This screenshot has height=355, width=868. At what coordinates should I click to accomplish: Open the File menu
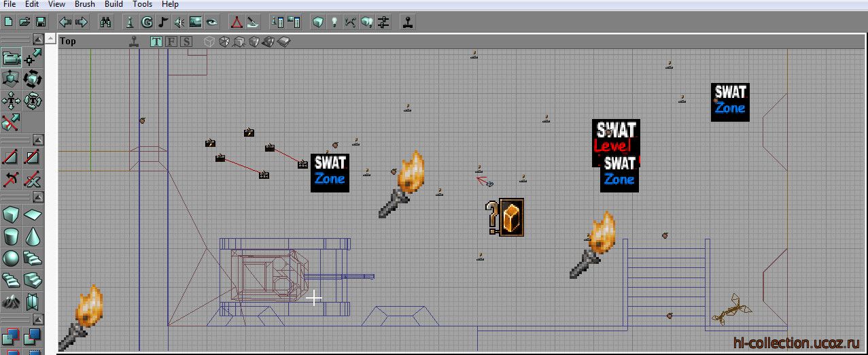[10, 4]
